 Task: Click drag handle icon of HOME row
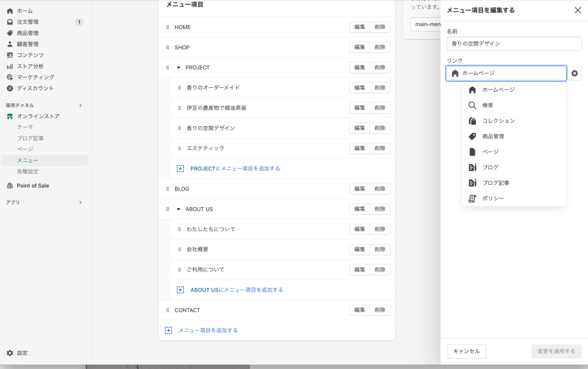(168, 28)
